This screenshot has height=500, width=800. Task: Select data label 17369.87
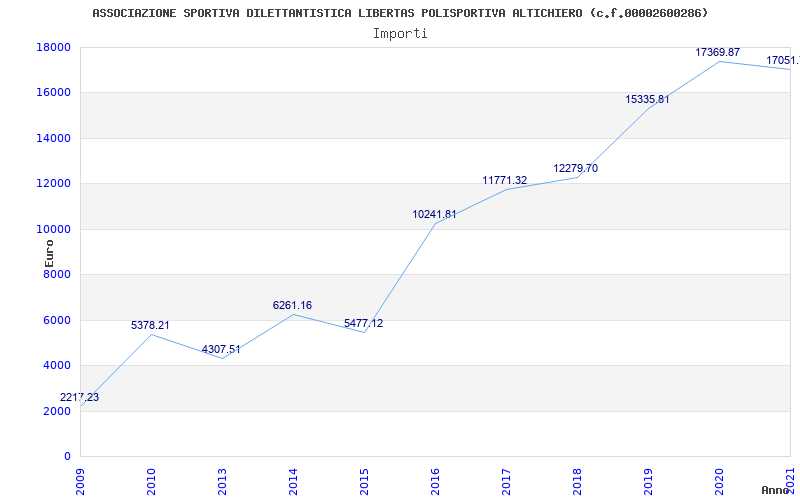717,53
